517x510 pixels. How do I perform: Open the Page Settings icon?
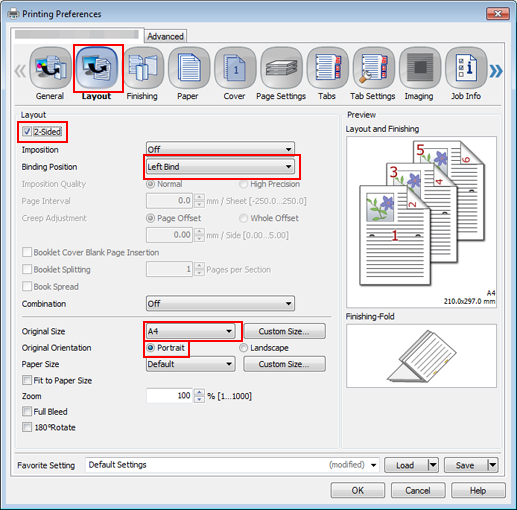click(281, 68)
